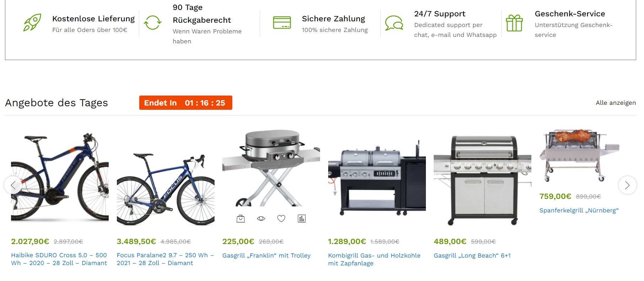Open Haibike SDURO Cross 5.0 product link
This screenshot has width=644, height=281.
pyautogui.click(x=59, y=259)
